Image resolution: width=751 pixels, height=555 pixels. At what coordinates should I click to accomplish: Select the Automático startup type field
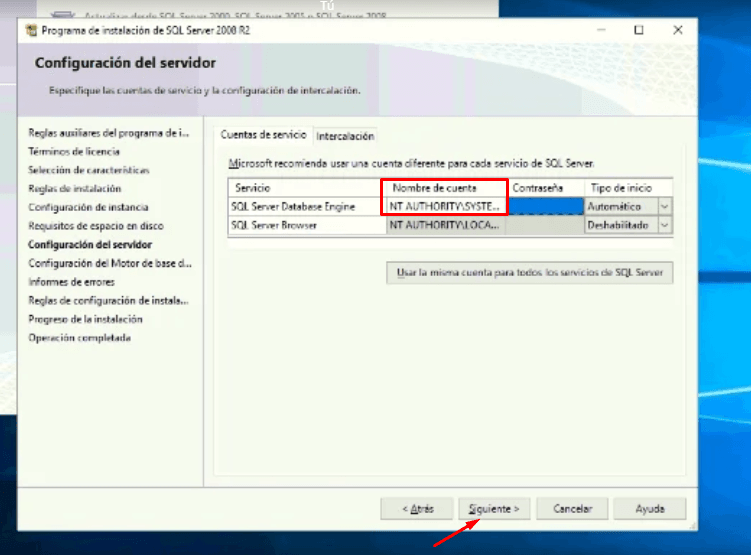click(x=620, y=206)
